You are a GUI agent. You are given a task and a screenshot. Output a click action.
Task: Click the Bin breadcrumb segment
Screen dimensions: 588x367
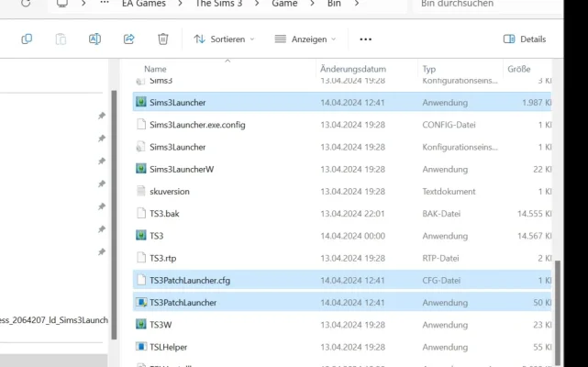click(x=334, y=4)
